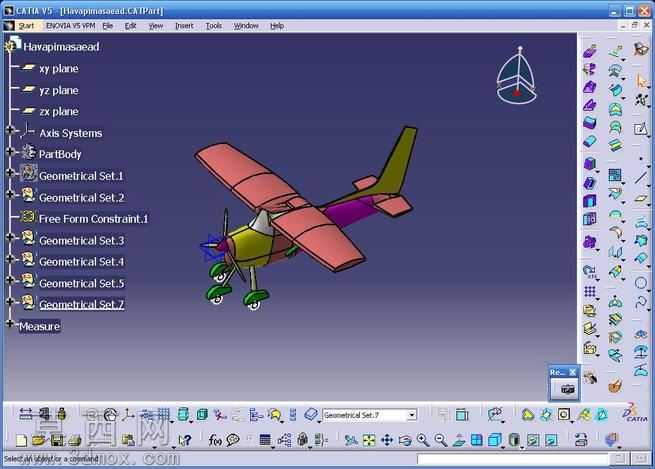Expand Geometrical Set.3 tree node
Image resolution: width=655 pixels, height=469 pixels.
coord(10,237)
